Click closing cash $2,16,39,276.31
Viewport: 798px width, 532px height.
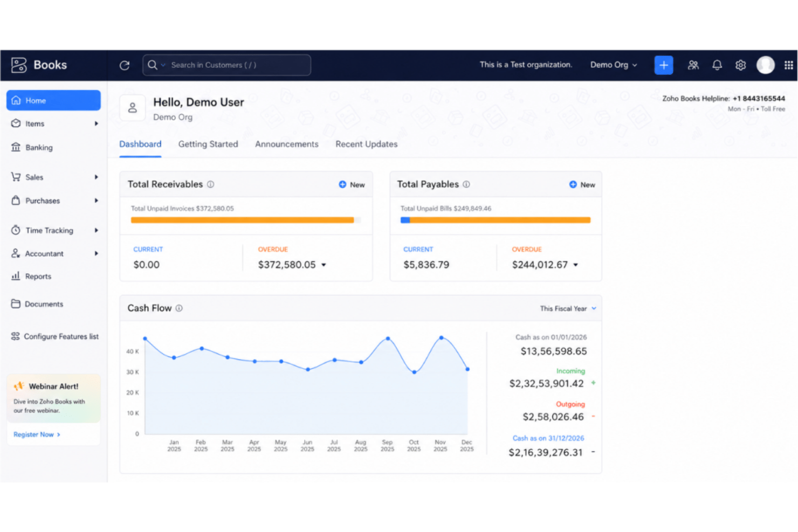(546, 452)
